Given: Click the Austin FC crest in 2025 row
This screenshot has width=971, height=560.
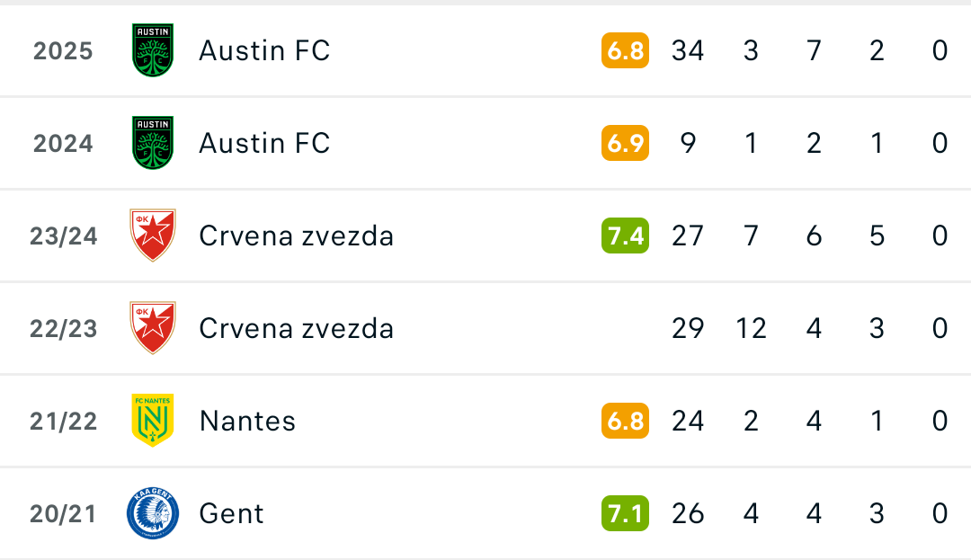Looking at the screenshot, I should click(x=153, y=50).
